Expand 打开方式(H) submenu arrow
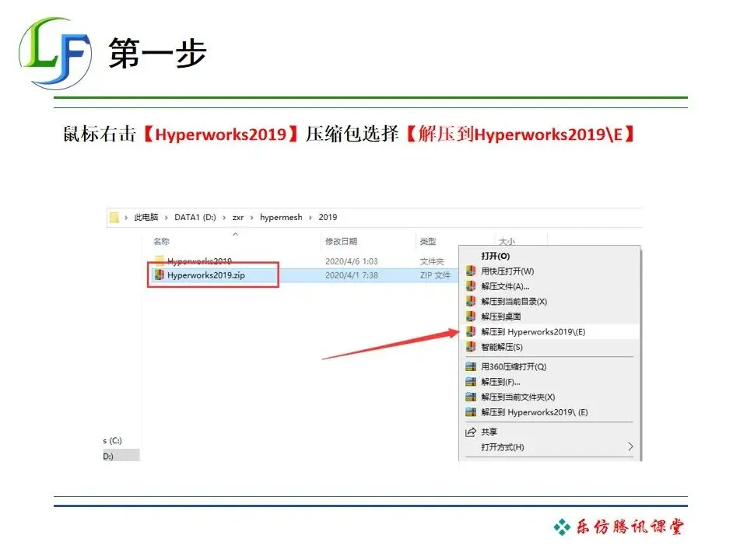 point(630,446)
